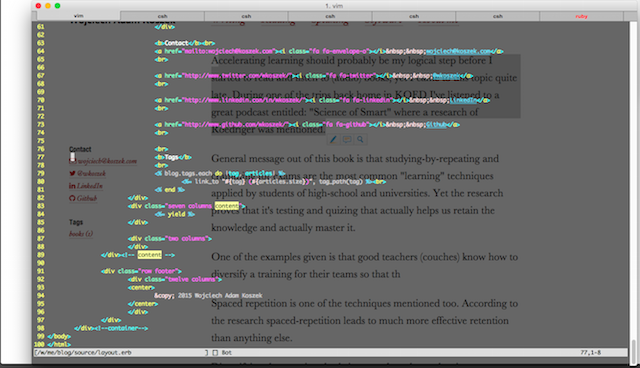Click the LinkedIn logo icon

(72, 186)
